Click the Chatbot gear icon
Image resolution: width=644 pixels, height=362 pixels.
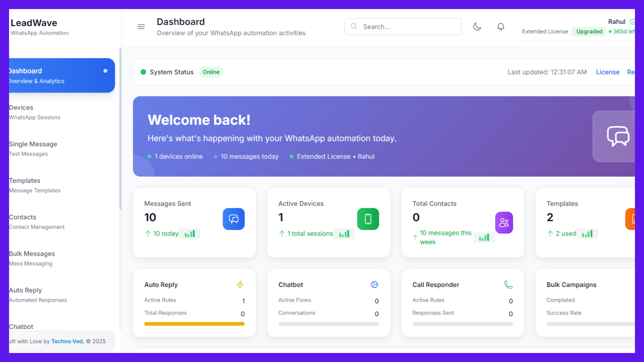(x=374, y=285)
